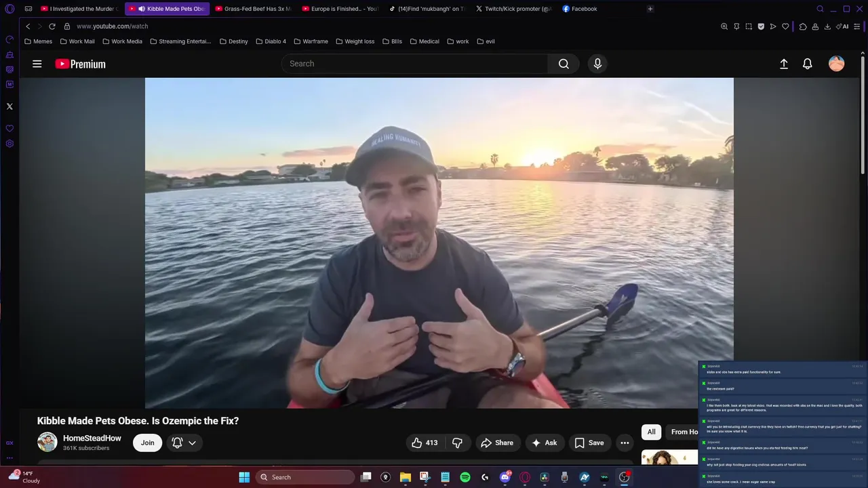Open a new browser tab
Image resolution: width=868 pixels, height=488 pixels.
(x=650, y=9)
